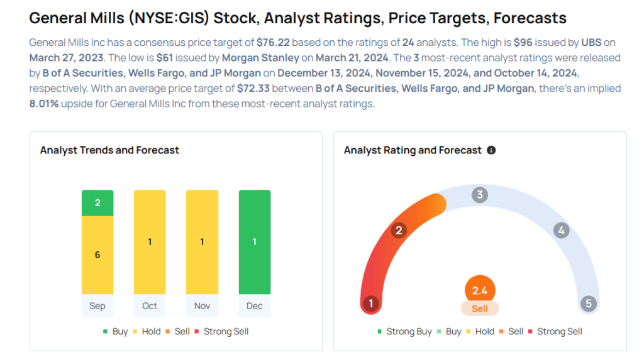The image size is (644, 360).
Task: Select the Sep month label
Action: (97, 306)
